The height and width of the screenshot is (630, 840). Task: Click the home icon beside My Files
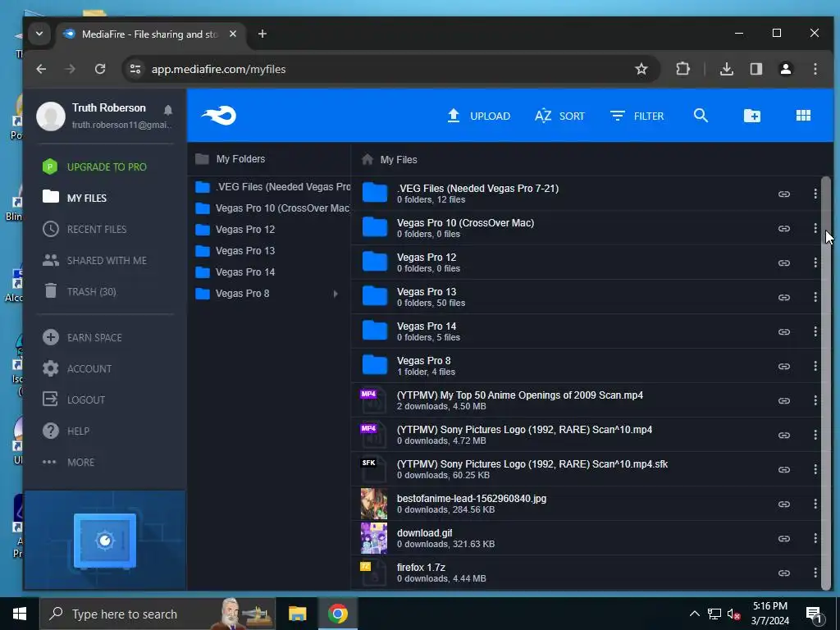367,159
